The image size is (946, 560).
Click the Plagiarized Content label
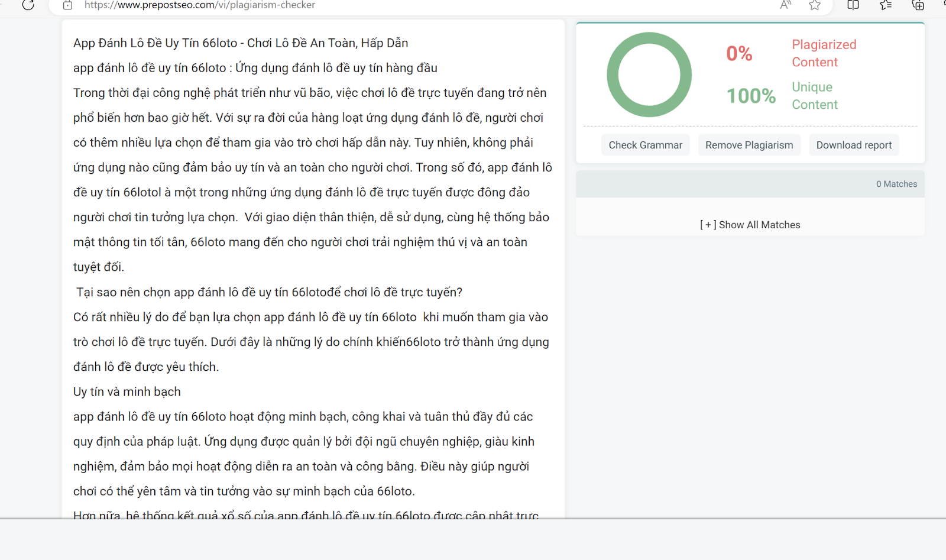pyautogui.click(x=824, y=53)
